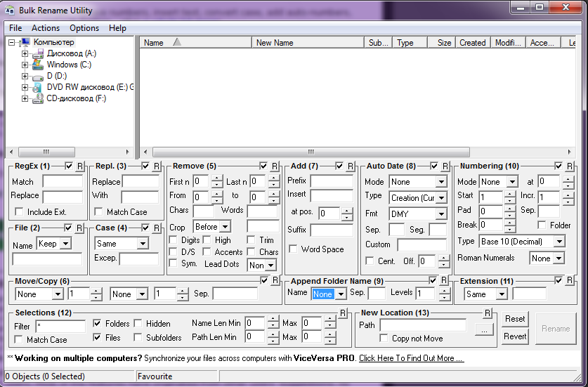Reset Extension (11) section with R button
Viewport: 588px width, 387px height.
point(570,280)
